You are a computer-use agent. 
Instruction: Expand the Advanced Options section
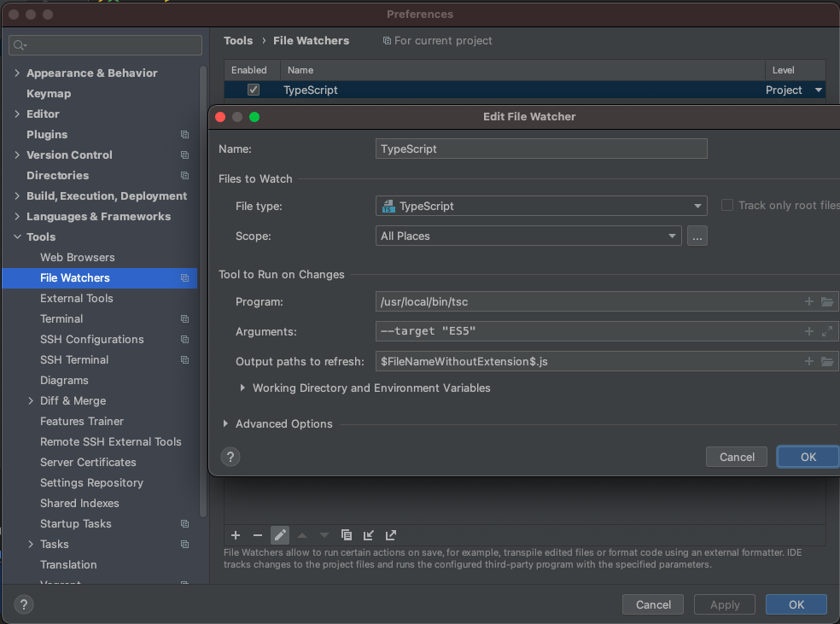click(x=226, y=423)
